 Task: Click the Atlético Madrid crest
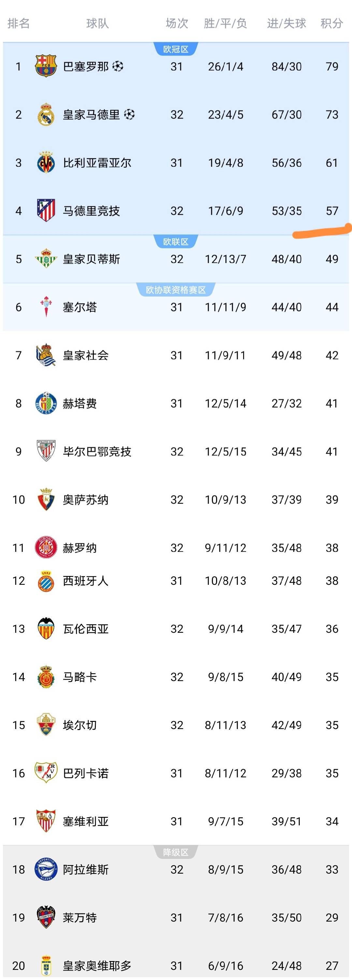(46, 211)
